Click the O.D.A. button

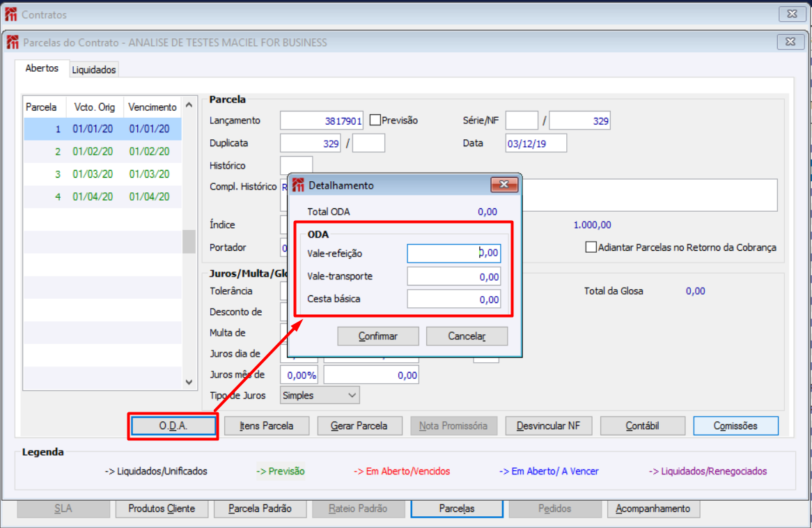(173, 426)
